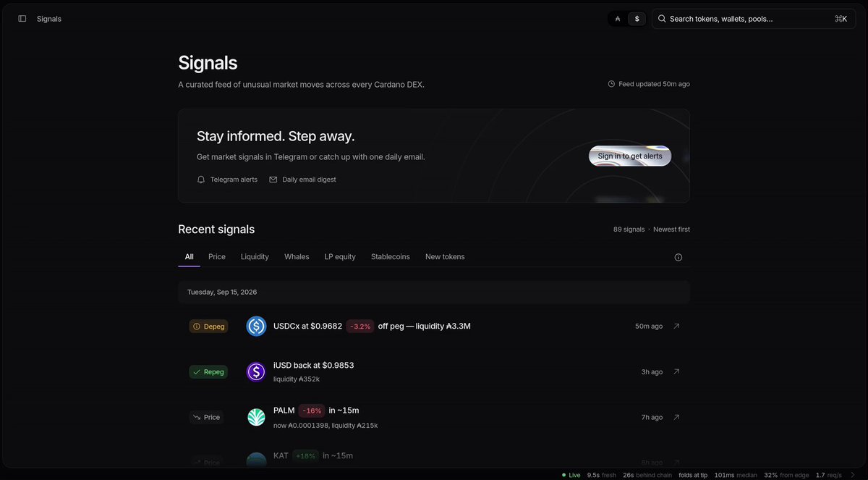Click Sign in to get alerts
The height and width of the screenshot is (480, 868).
(x=630, y=156)
